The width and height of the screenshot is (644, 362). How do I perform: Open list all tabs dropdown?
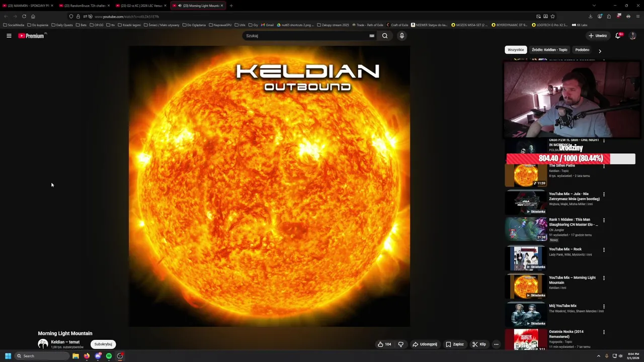[594, 6]
